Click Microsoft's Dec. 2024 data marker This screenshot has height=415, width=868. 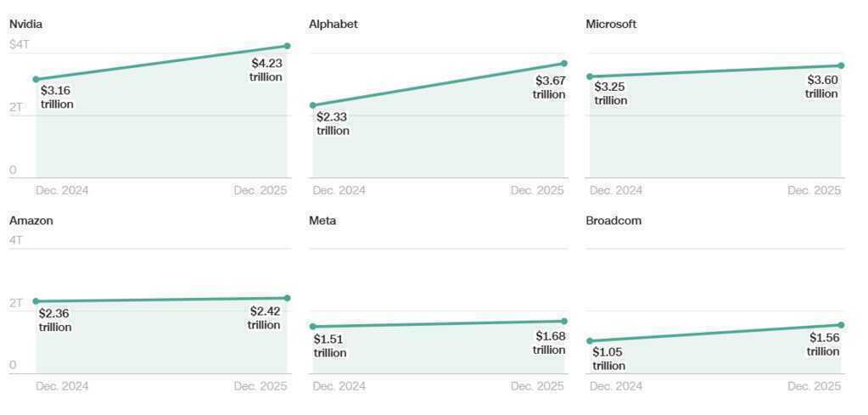590,76
